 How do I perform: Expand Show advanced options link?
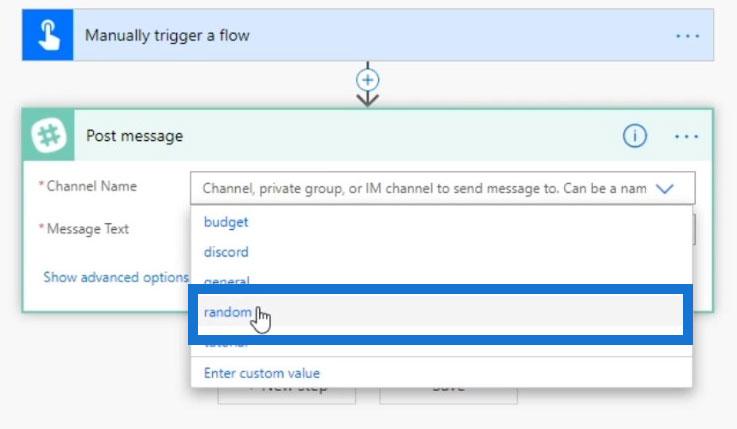[x=116, y=277]
